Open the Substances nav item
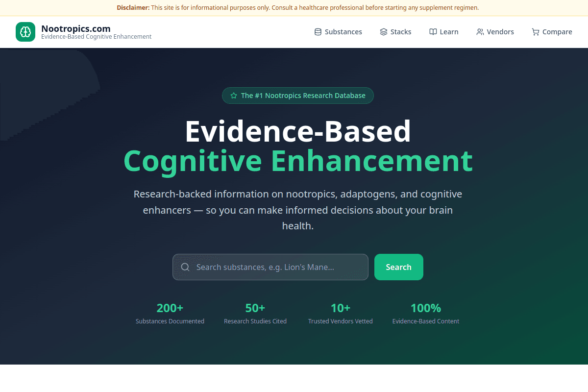The image size is (588, 392). pyautogui.click(x=338, y=32)
